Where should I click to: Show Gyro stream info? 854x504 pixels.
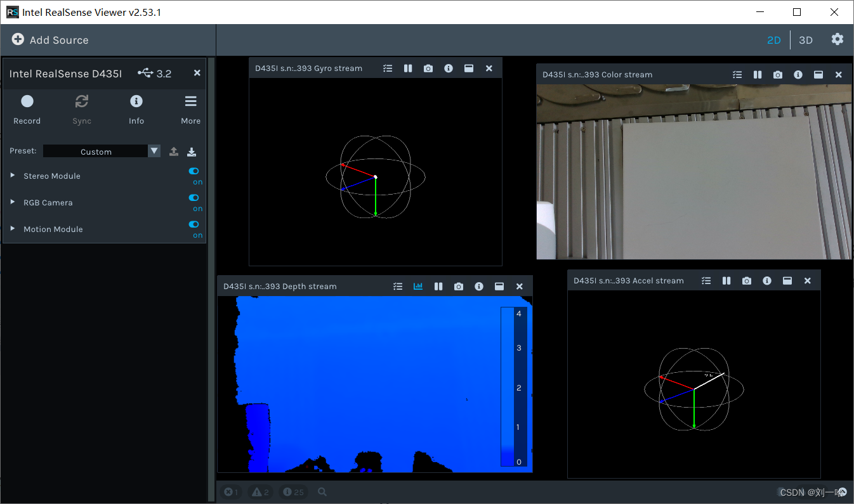click(x=449, y=68)
